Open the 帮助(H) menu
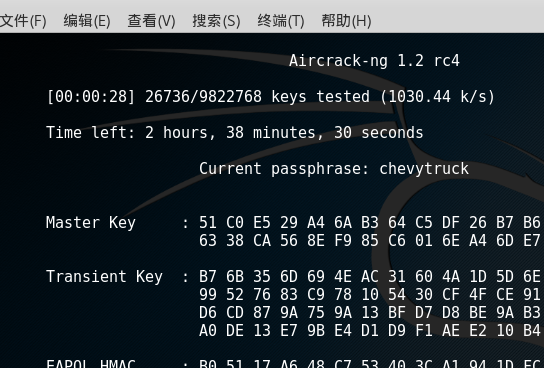The height and width of the screenshot is (368, 544). pos(346,21)
